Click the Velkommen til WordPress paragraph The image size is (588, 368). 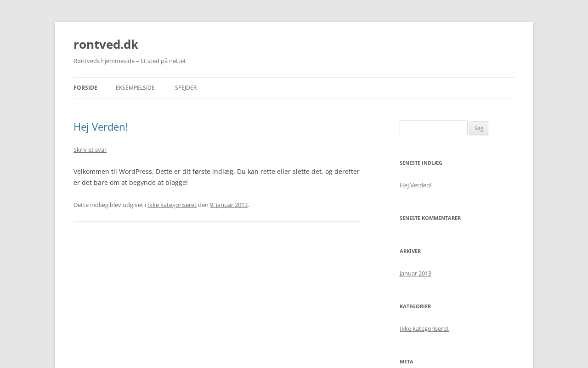[216, 177]
